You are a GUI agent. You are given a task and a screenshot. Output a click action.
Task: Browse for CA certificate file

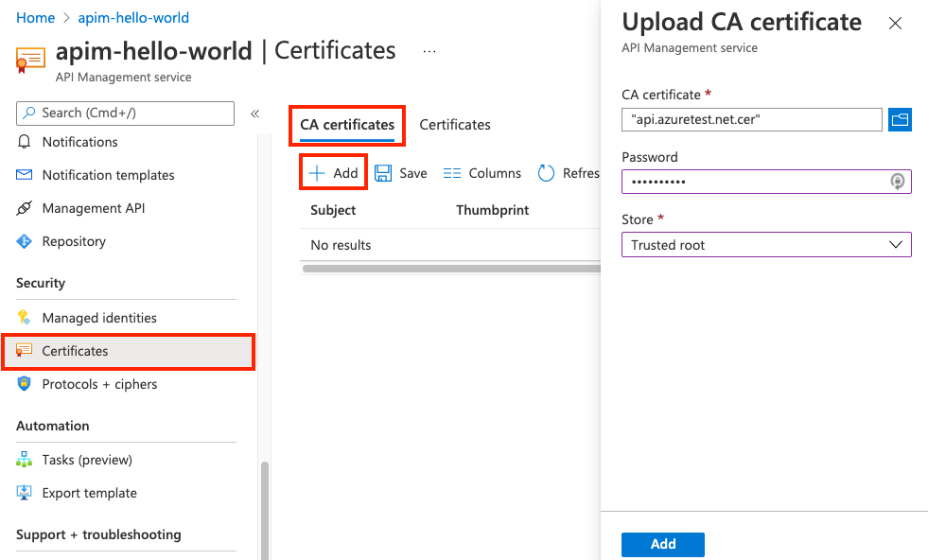tap(900, 119)
